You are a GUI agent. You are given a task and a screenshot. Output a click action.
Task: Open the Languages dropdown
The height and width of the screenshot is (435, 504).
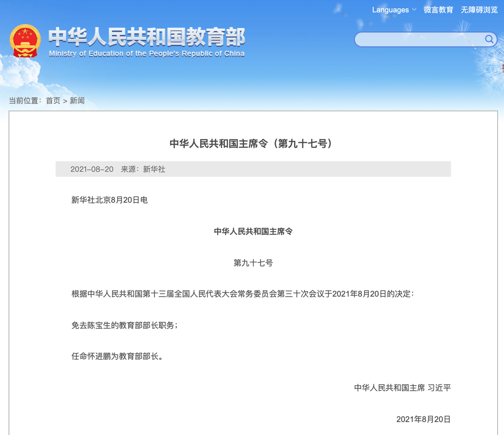394,10
